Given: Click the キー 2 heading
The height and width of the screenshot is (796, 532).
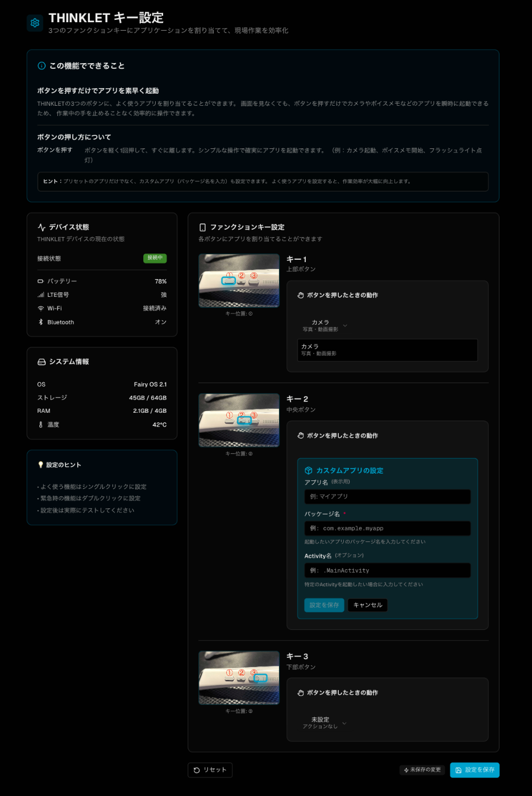Looking at the screenshot, I should pyautogui.click(x=297, y=399).
